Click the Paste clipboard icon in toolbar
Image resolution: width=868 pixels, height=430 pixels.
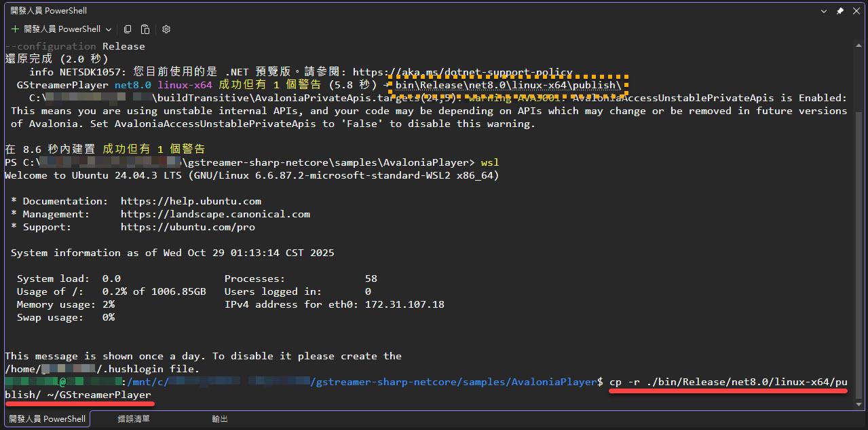[x=145, y=29]
